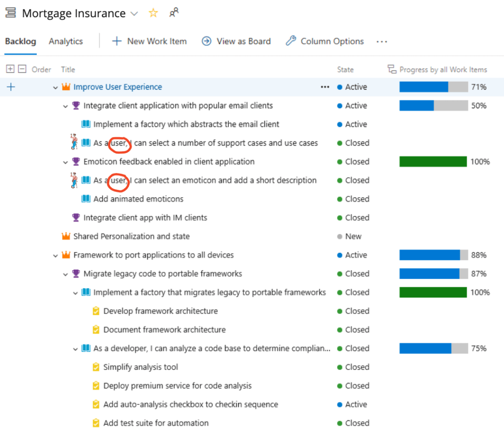Click the expand-all plus box in header
The image size is (504, 432).
pos(10,69)
